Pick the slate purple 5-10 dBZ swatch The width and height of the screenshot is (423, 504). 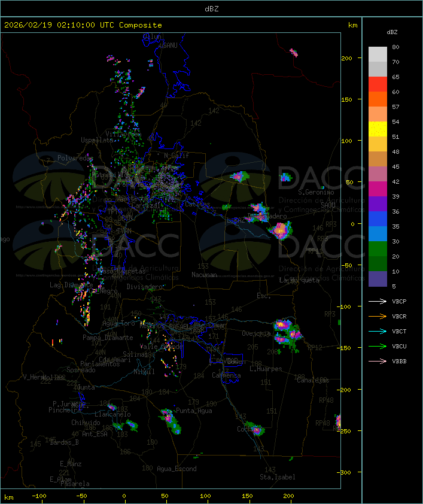pyautogui.click(x=378, y=279)
